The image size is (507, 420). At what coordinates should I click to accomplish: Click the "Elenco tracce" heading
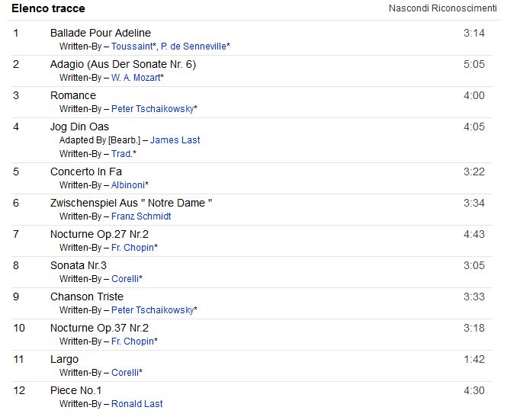[48, 8]
